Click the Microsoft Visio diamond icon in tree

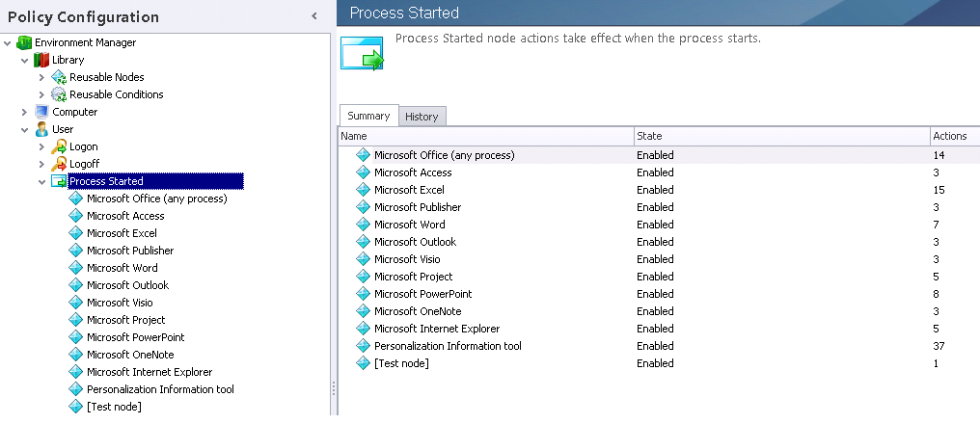point(75,303)
